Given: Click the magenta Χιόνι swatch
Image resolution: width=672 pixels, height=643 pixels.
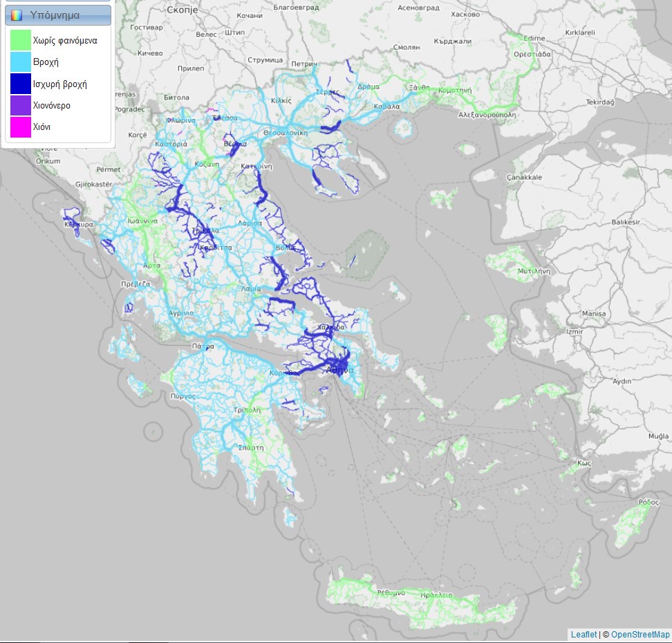Looking at the screenshot, I should click(x=21, y=127).
